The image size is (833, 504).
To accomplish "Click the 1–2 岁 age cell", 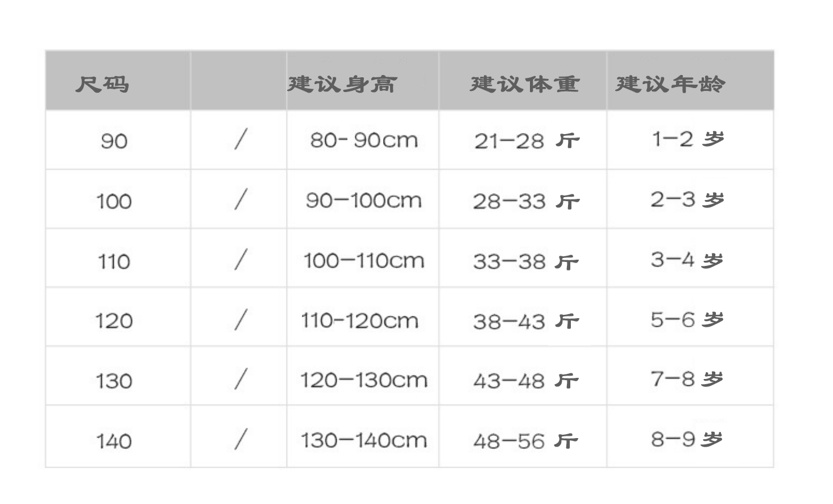I will click(x=687, y=139).
